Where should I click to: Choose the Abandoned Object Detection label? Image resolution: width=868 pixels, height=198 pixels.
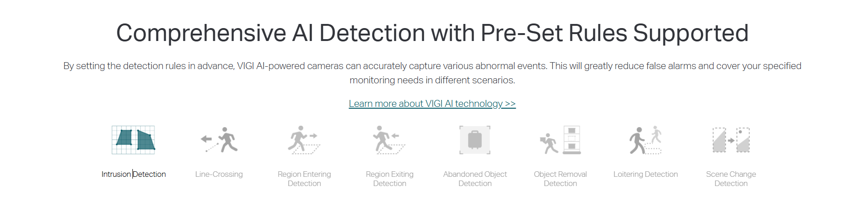(475, 179)
